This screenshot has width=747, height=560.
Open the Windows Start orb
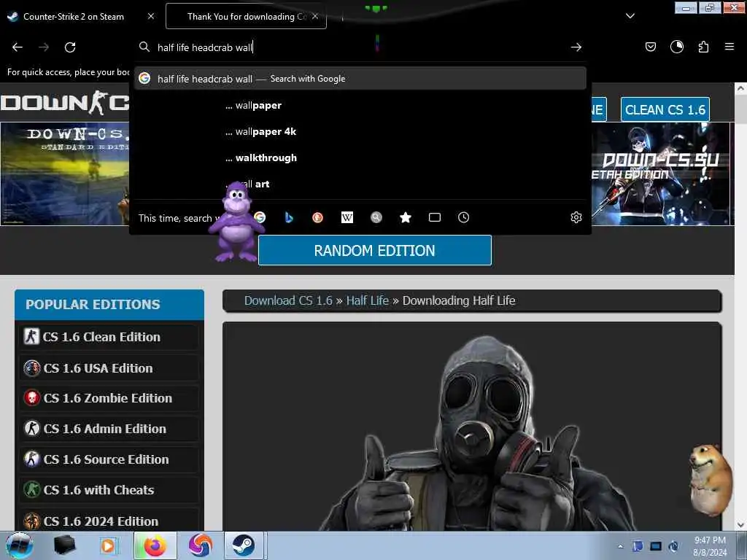(x=19, y=545)
